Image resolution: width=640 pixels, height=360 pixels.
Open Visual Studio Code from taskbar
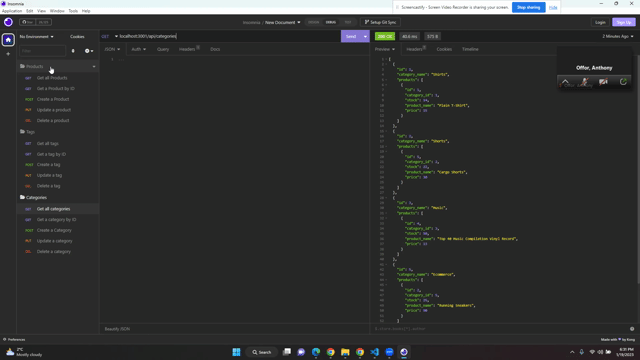click(x=375, y=352)
